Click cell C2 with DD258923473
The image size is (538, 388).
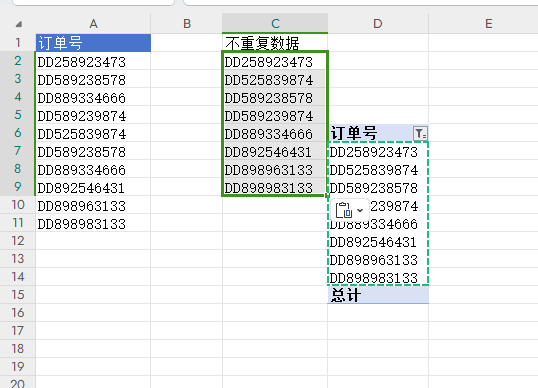[275, 61]
